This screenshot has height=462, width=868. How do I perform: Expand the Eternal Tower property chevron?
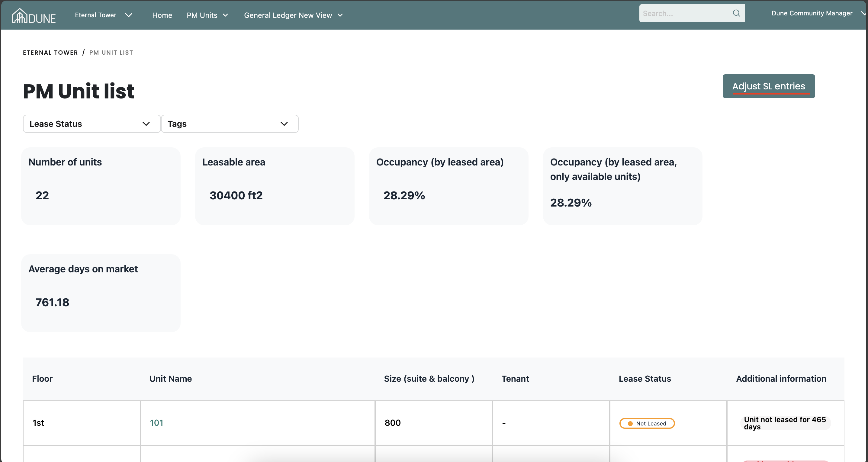pyautogui.click(x=128, y=15)
